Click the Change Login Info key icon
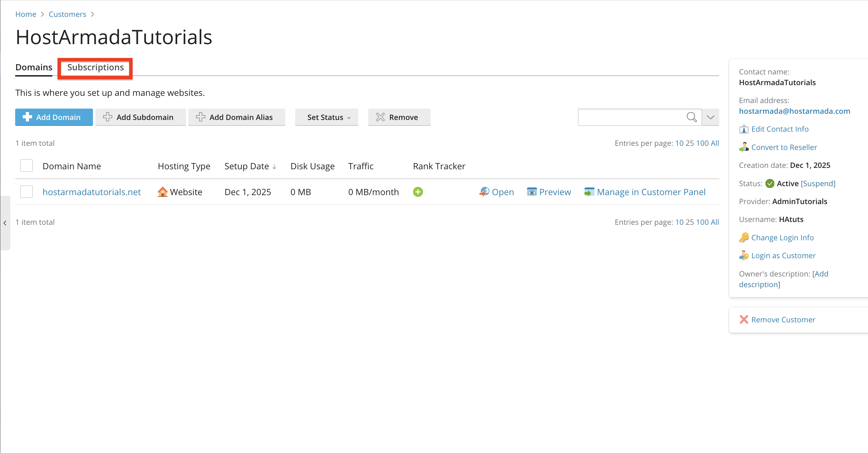 (x=744, y=238)
